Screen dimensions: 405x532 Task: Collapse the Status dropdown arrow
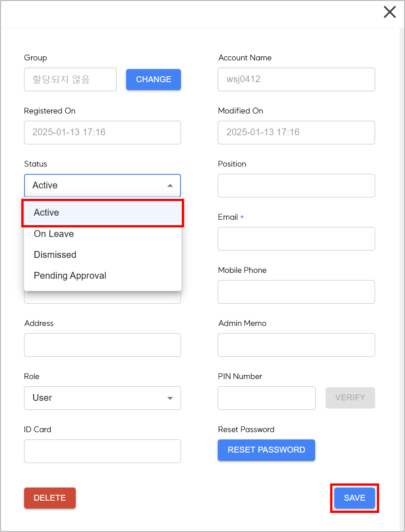point(170,186)
